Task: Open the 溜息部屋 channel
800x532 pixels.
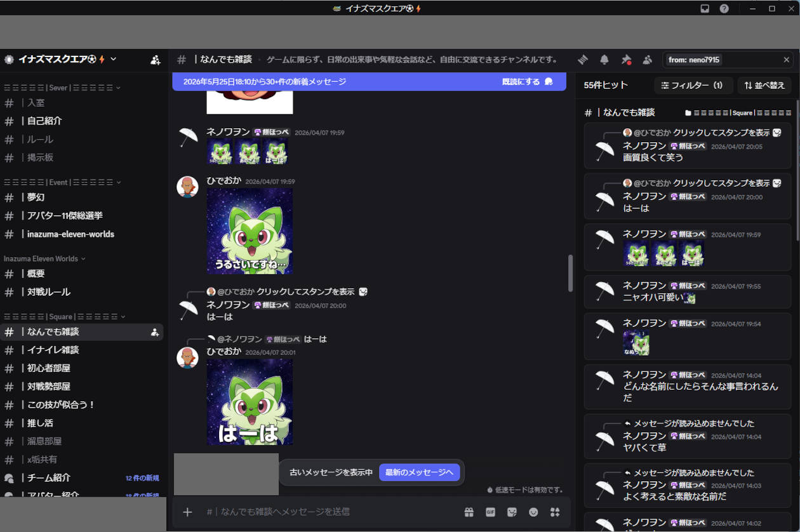Action: click(82, 441)
